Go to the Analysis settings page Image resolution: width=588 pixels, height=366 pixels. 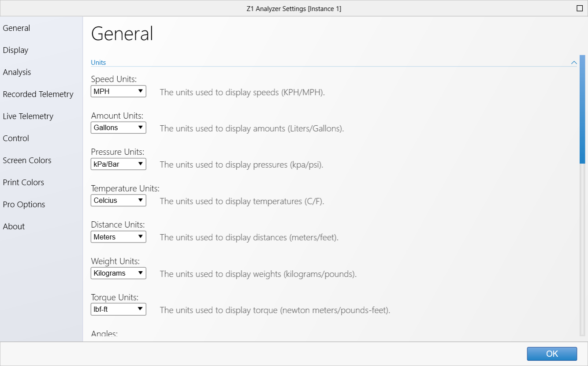(x=17, y=72)
